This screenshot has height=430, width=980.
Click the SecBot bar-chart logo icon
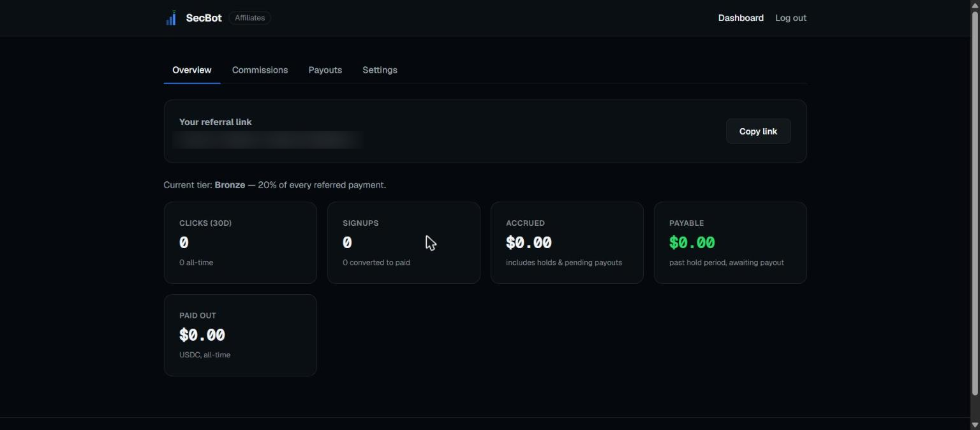pos(171,18)
